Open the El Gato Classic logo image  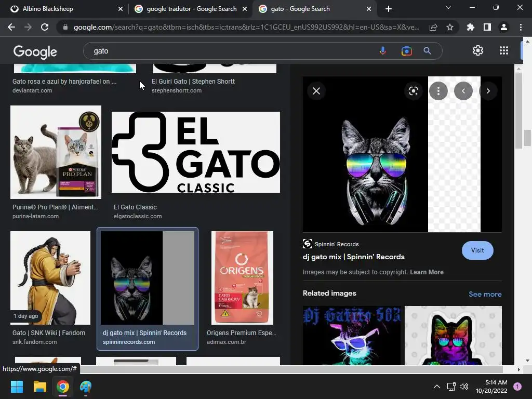tap(196, 152)
